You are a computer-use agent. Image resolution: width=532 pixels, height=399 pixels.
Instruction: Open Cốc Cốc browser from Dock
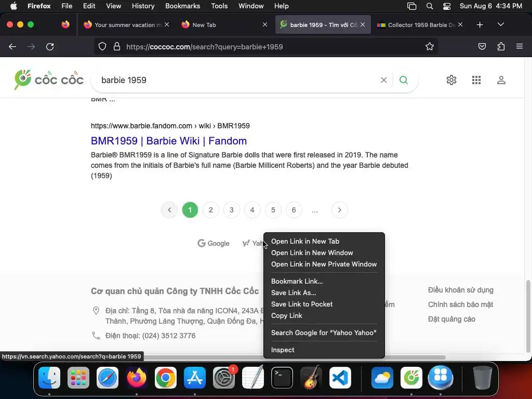pyautogui.click(x=411, y=378)
